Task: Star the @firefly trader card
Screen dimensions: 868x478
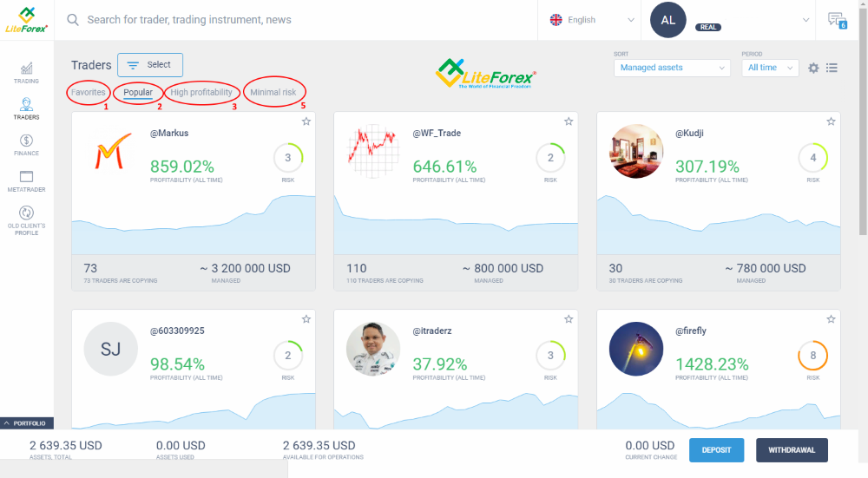Action: [831, 318]
